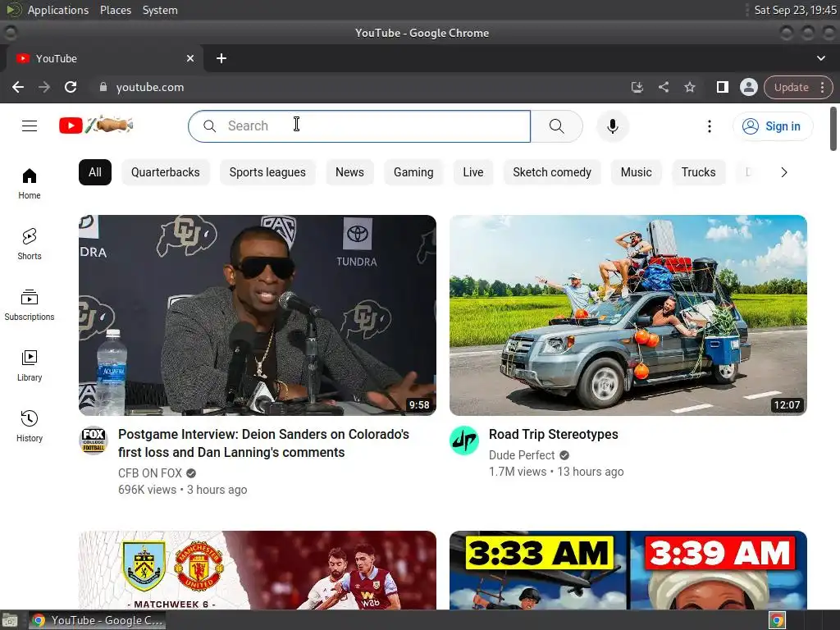
Task: Open Shorts in sidebar
Action: click(x=30, y=244)
